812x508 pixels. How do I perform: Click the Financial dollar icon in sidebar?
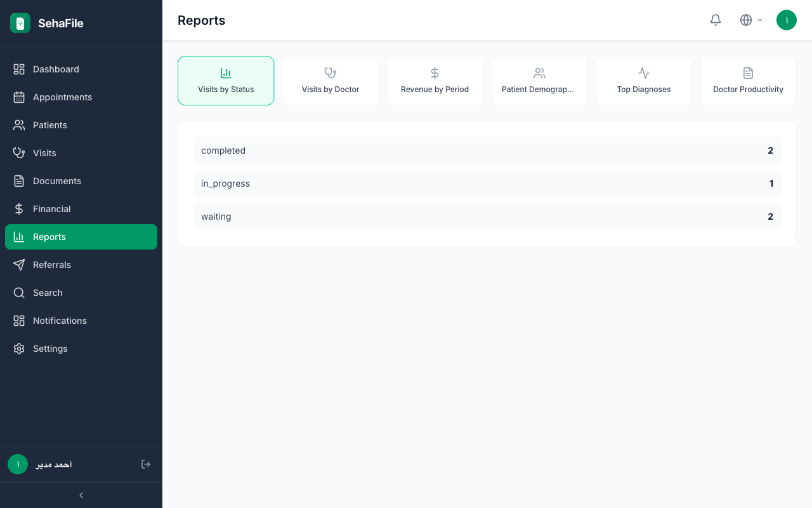19,209
